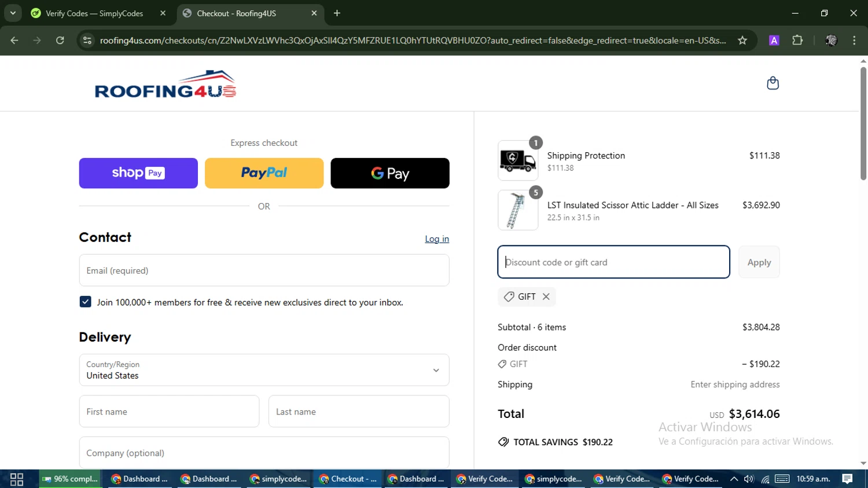Click the page vertical scrollbar
Image resolution: width=868 pixels, height=488 pixels.
(863, 124)
